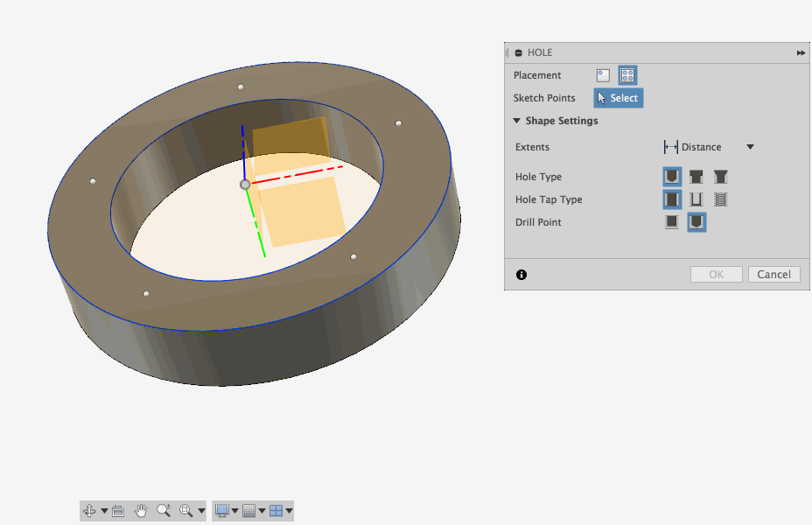Click the Look At icon
This screenshot has width=812, height=525.
(x=118, y=511)
